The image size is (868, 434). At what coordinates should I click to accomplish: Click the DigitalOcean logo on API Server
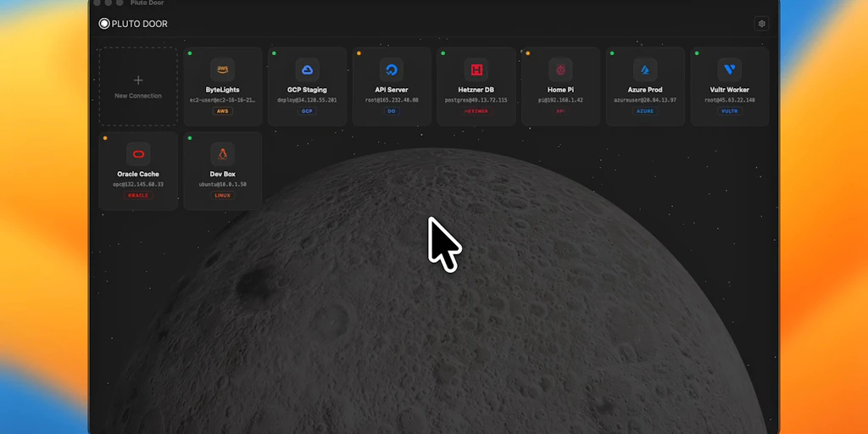pyautogui.click(x=392, y=70)
